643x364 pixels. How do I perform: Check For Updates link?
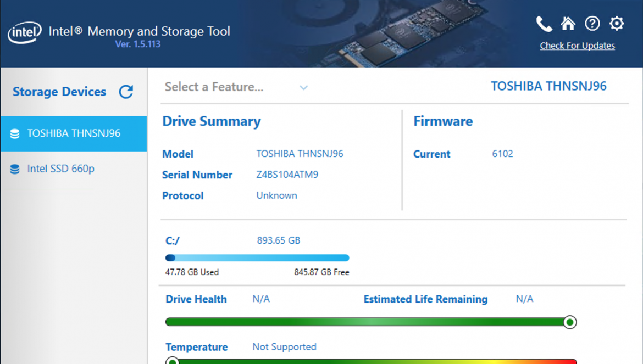coord(577,46)
